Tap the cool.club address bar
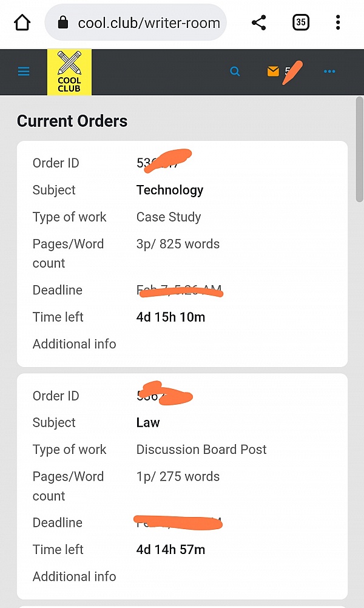Viewport: 364px width, 608px height. [149, 23]
